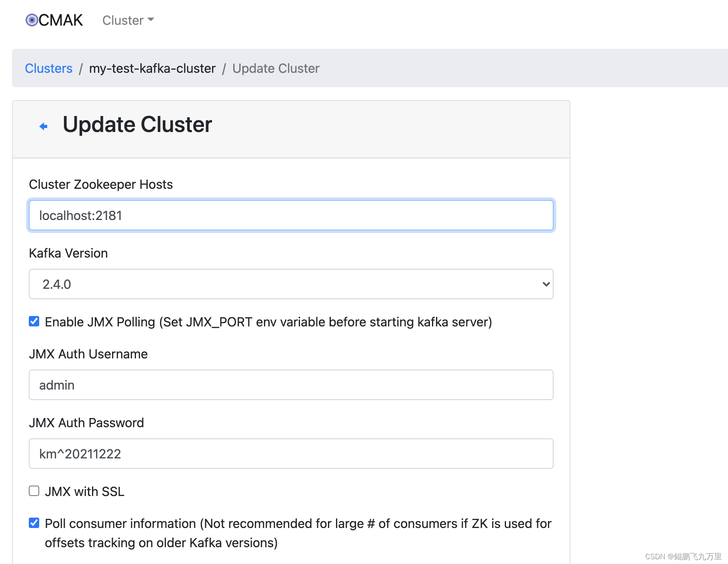Click the Enable JMX Polling label text
The width and height of the screenshot is (728, 564).
(268, 322)
